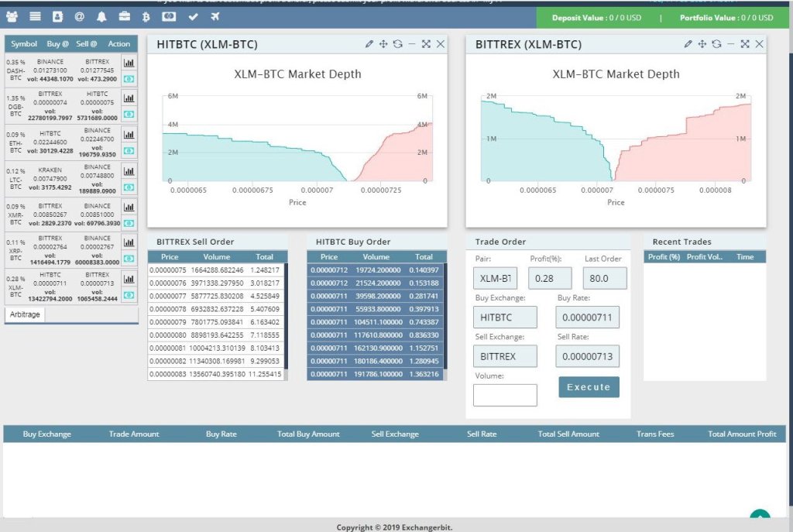Select the Arbitrage tab
This screenshot has height=532, width=793.
point(25,314)
